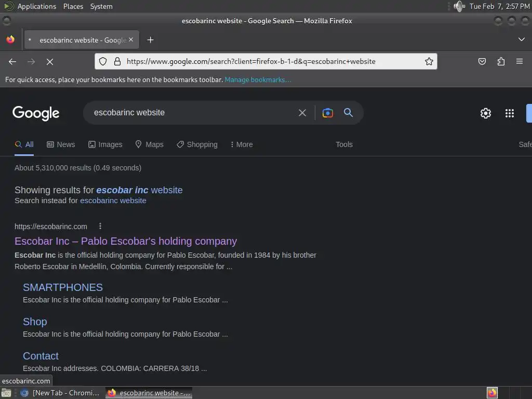Stop loading the page with X button
532x399 pixels.
coord(49,61)
